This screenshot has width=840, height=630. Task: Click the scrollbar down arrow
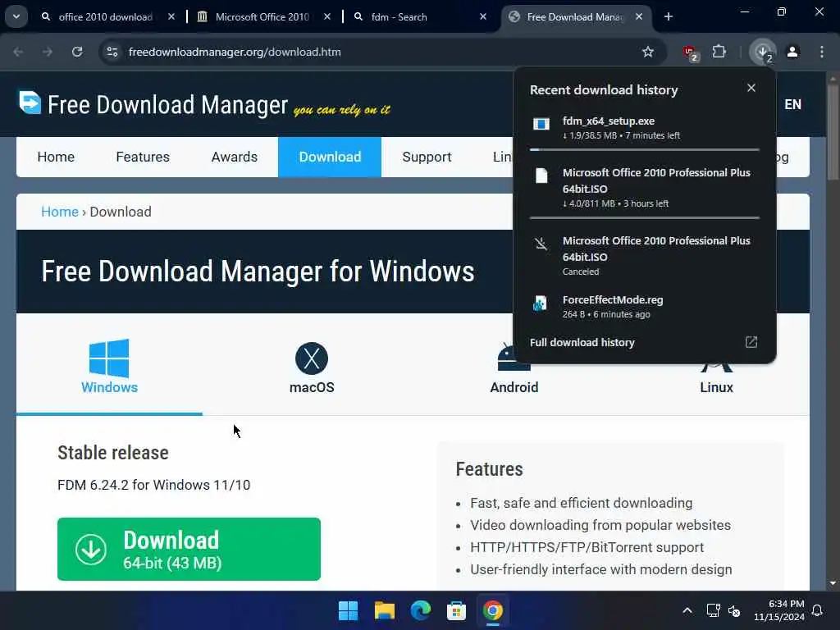click(x=833, y=583)
